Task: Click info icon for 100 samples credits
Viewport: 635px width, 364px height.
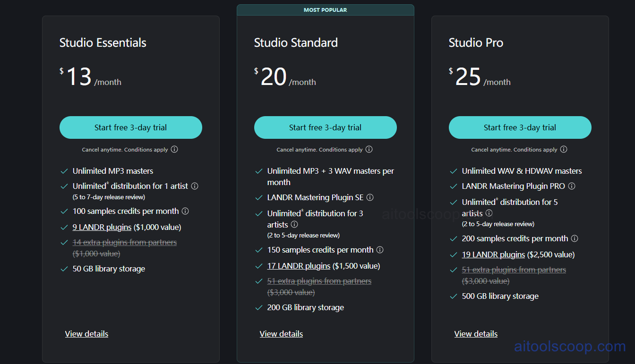Action: tap(185, 211)
